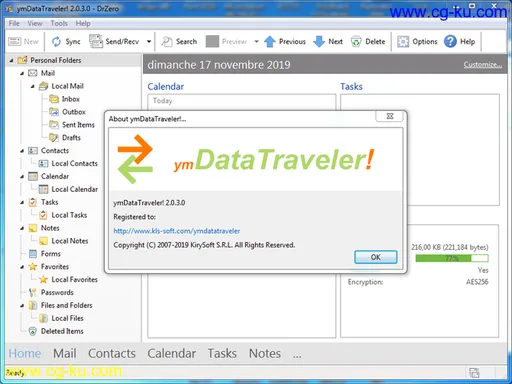This screenshot has width=512, height=384.
Task: Collapse the Mail tree node
Action: 22,73
